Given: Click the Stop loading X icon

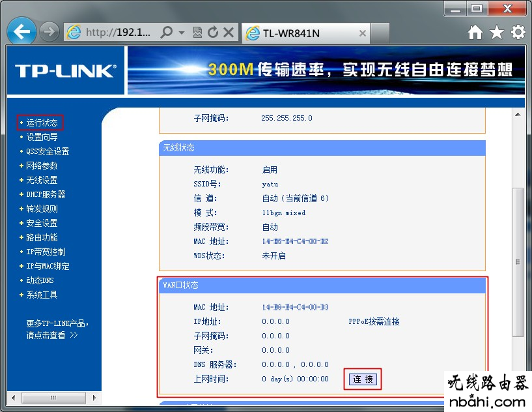Looking at the screenshot, I should click(228, 32).
